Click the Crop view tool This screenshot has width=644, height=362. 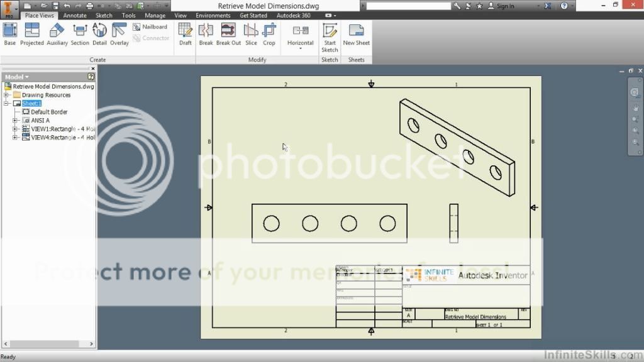[269, 34]
